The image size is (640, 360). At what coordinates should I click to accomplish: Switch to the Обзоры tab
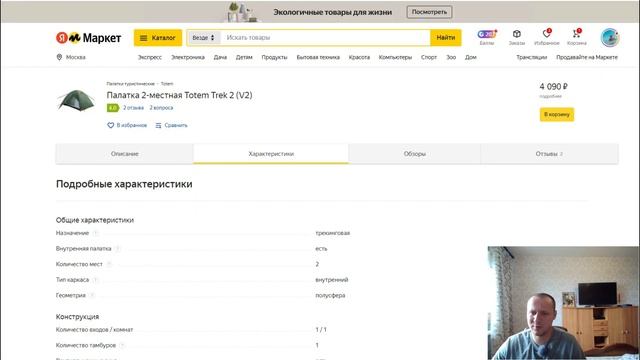(x=415, y=154)
